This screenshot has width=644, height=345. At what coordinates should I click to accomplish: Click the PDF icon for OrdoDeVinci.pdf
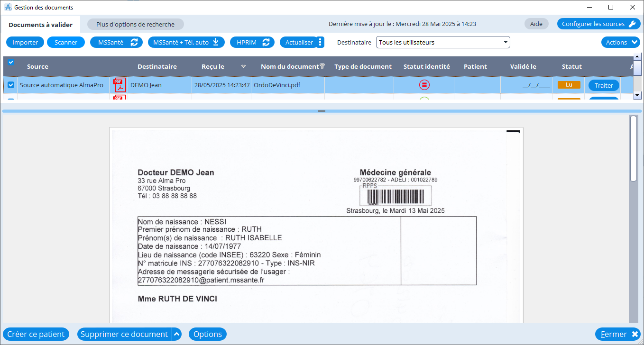(120, 85)
